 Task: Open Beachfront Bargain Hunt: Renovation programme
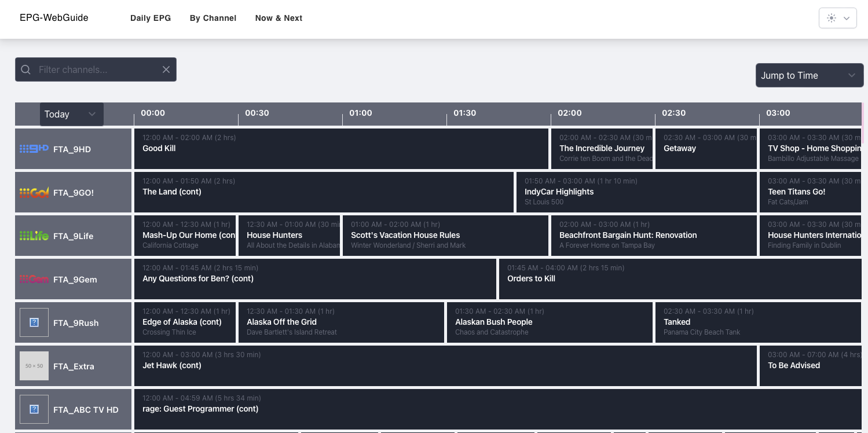click(x=654, y=236)
